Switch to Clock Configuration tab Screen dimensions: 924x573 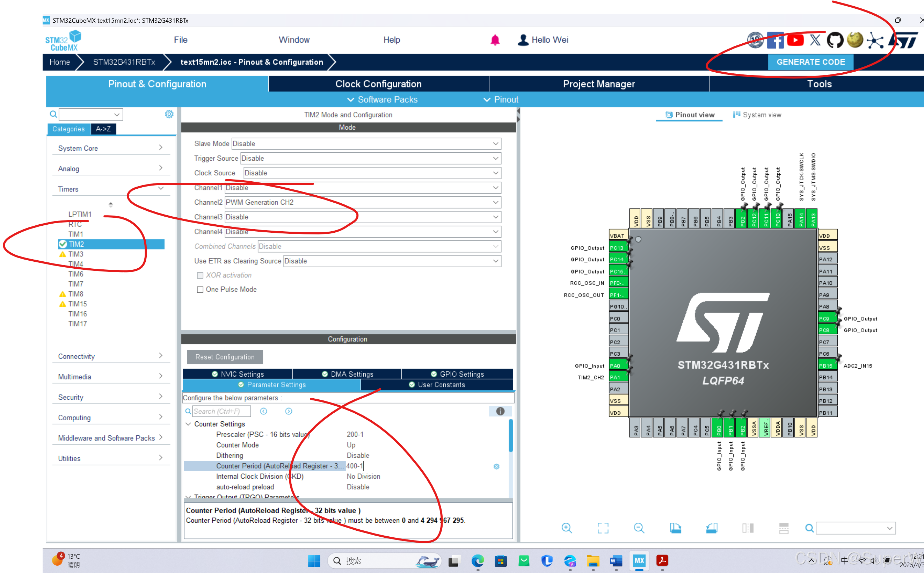[378, 84]
